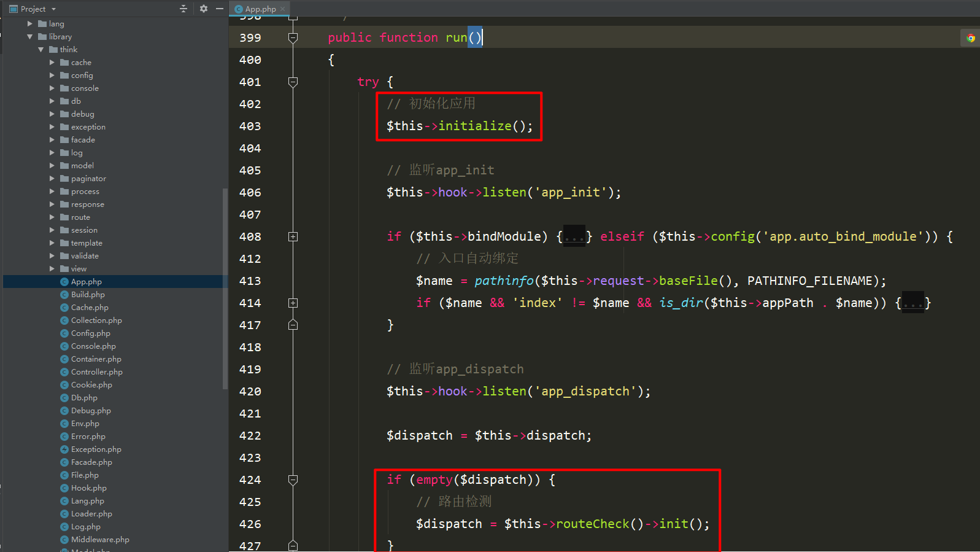Click the session folder icon
The width and height of the screenshot is (980, 552).
coord(64,230)
